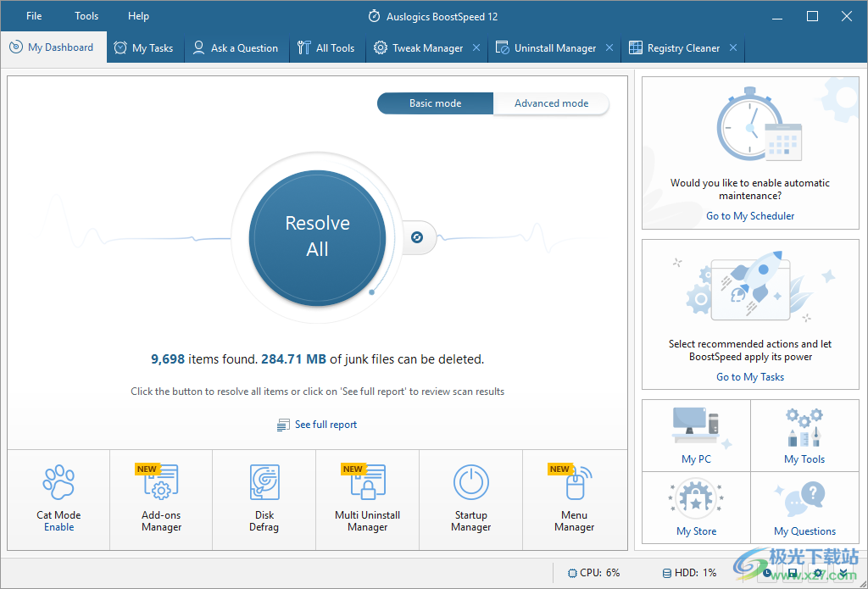The image size is (868, 589).
Task: Open the File menu
Action: [x=34, y=16]
